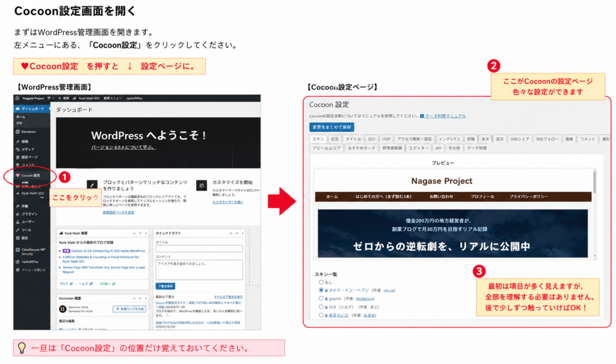Screen dimensions: 616x364
Task: Toggle クイックドラフト widget collapse triangle
Action: pos(243,233)
